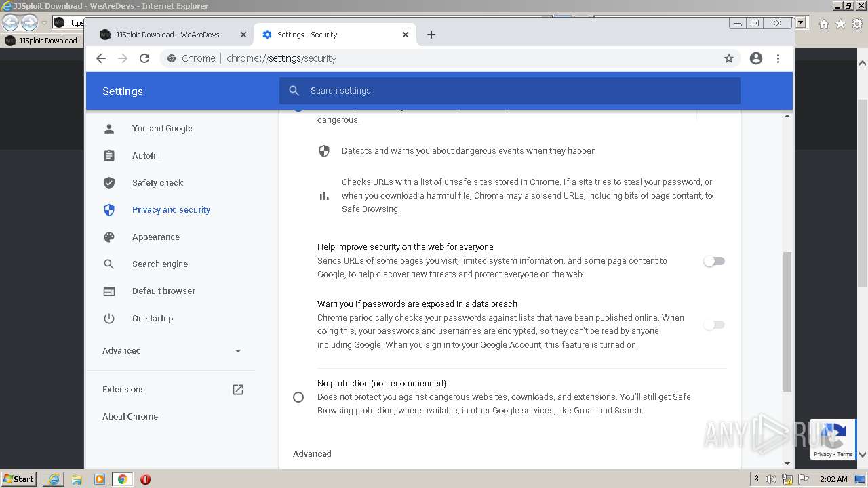
Task: Go back using Chrome's back arrow
Action: pyautogui.click(x=101, y=58)
